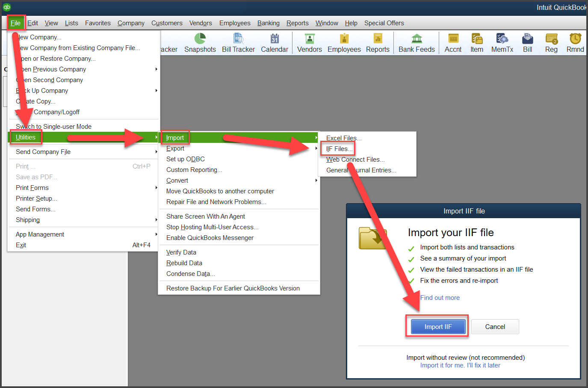Choose Move QuickBooks to another computer
Image resolution: width=588 pixels, height=388 pixels.
point(239,191)
